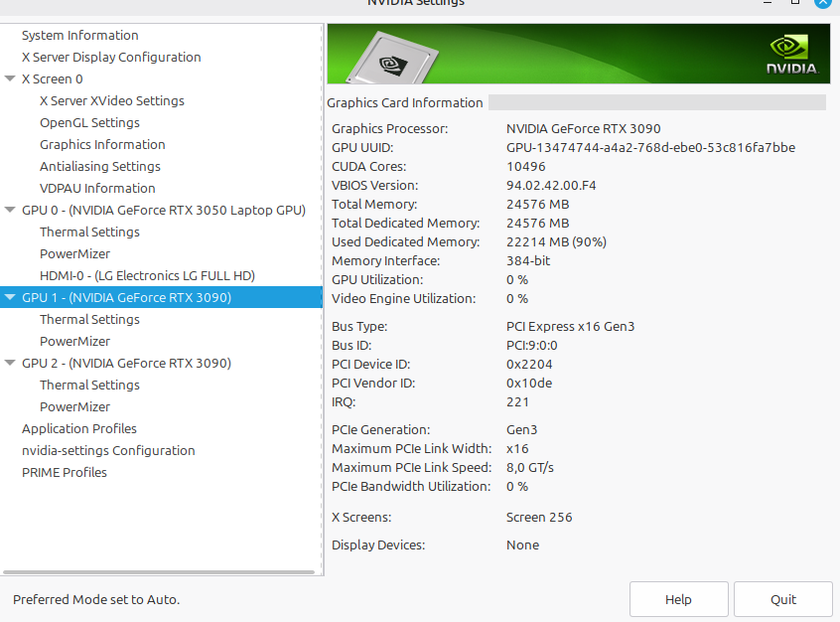This screenshot has width=840, height=622.
Task: Open Antialiasing Settings page
Action: tap(99, 167)
